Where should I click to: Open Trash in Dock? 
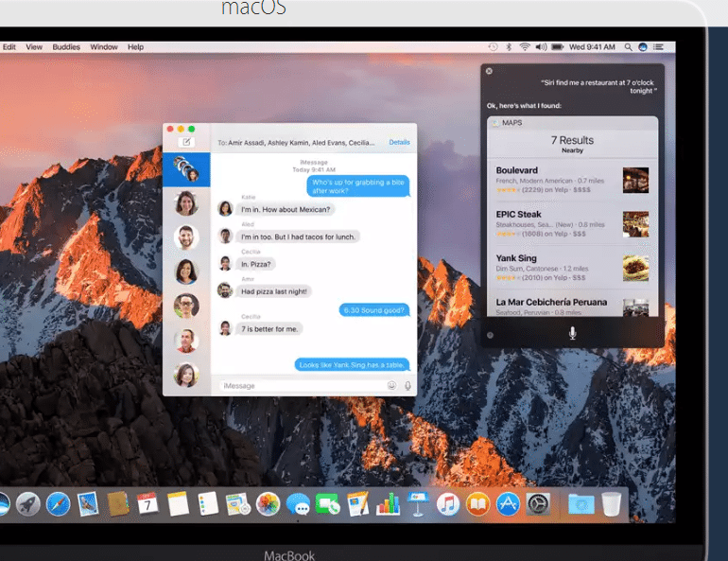[612, 504]
